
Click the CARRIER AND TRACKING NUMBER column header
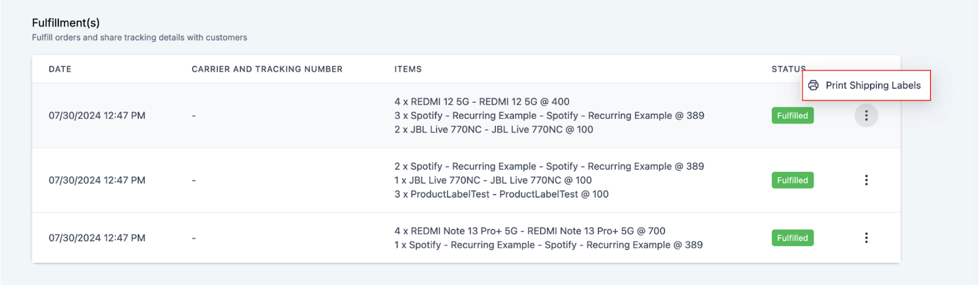tap(267, 69)
